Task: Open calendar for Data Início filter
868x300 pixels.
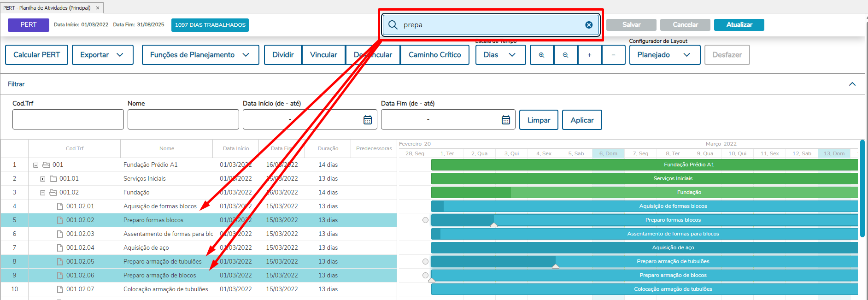Action: point(368,120)
